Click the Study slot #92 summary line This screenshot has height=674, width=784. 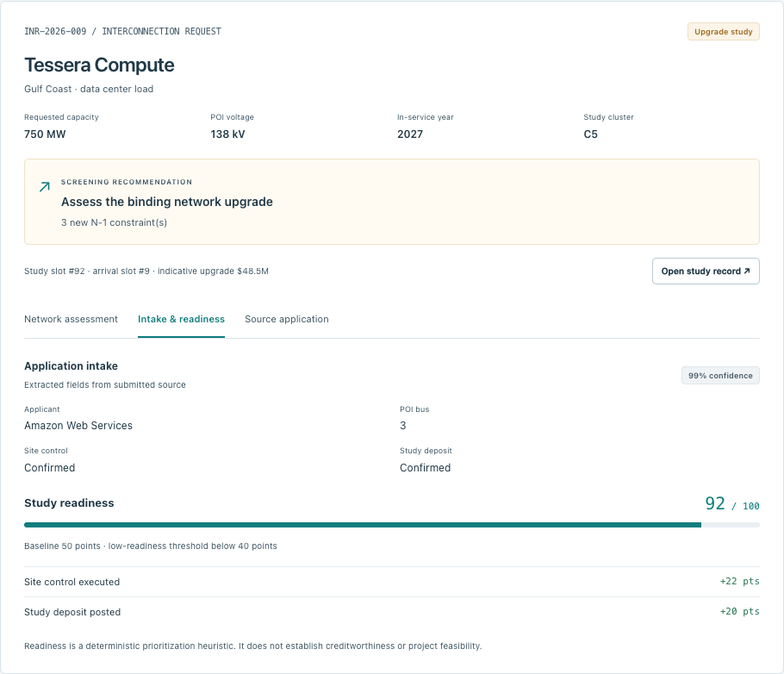(146, 271)
